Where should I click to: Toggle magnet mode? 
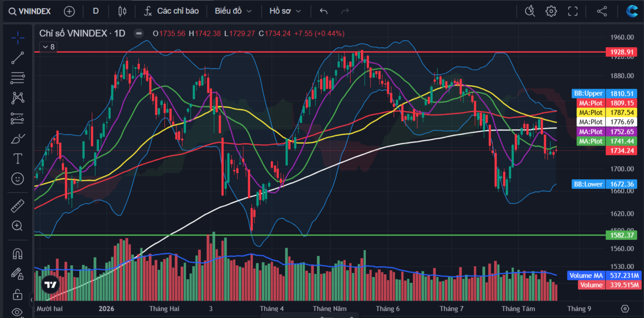17,254
